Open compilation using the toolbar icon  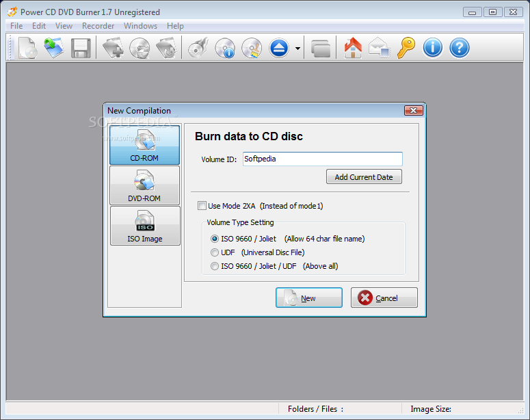54,48
